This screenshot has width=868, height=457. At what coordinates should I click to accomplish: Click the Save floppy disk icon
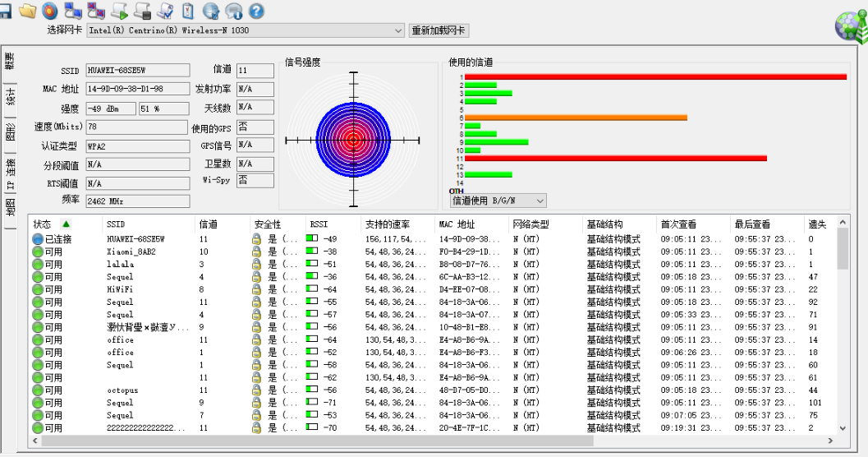pos(4,11)
